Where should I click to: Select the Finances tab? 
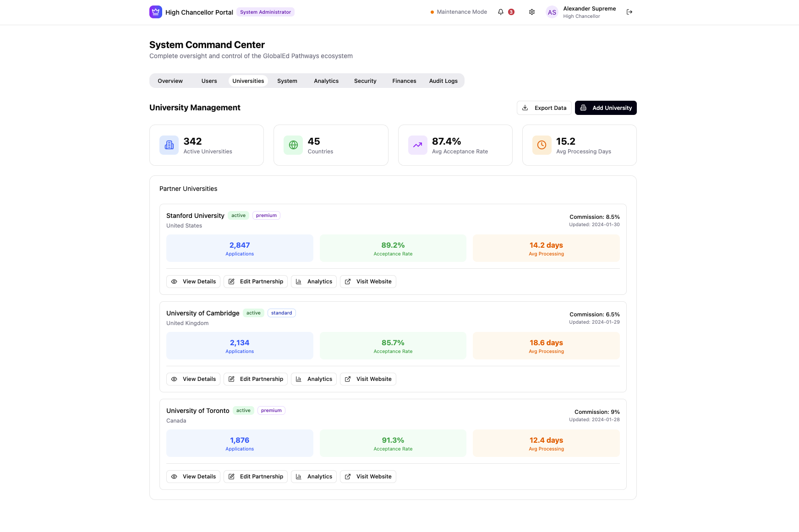[x=404, y=81]
